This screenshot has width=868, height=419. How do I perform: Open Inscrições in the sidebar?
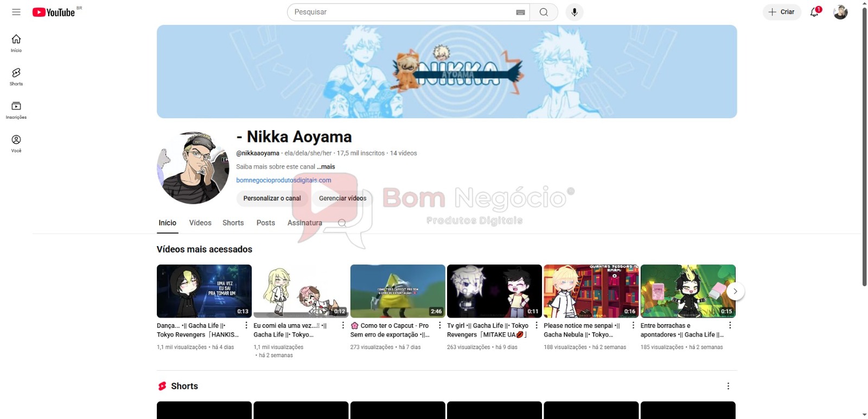click(x=16, y=110)
